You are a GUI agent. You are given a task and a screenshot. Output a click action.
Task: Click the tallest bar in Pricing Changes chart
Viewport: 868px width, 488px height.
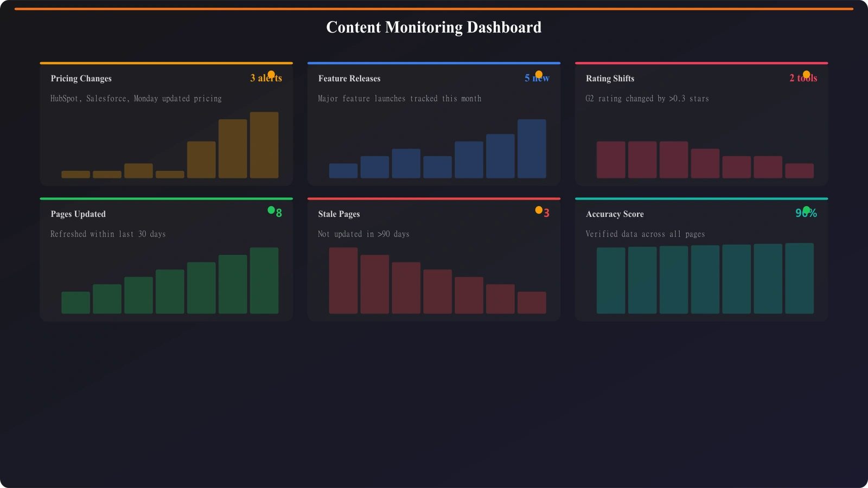tap(264, 145)
